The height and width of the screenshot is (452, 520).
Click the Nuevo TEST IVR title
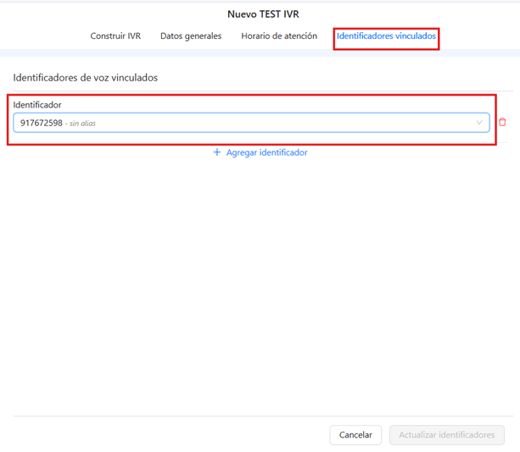(x=263, y=14)
